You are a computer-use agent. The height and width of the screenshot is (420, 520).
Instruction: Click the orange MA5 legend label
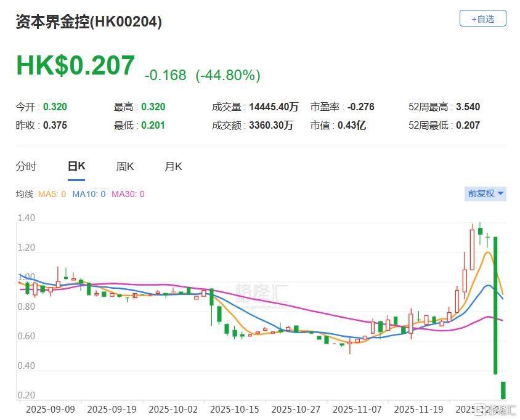pos(52,194)
